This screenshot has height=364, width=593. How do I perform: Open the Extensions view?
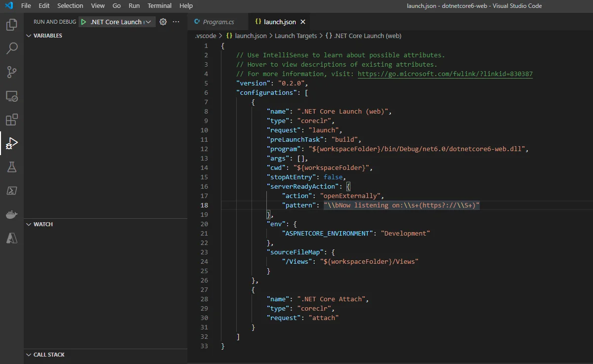pyautogui.click(x=12, y=120)
